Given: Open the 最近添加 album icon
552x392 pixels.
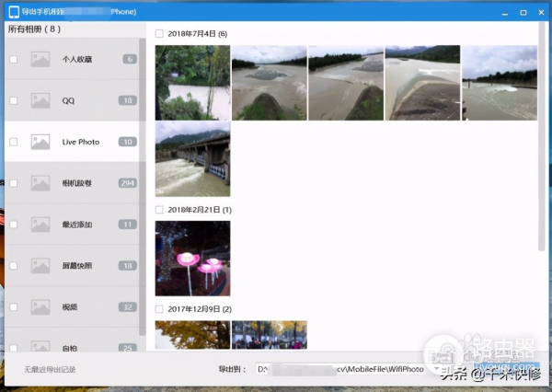Looking at the screenshot, I should click(x=40, y=225).
